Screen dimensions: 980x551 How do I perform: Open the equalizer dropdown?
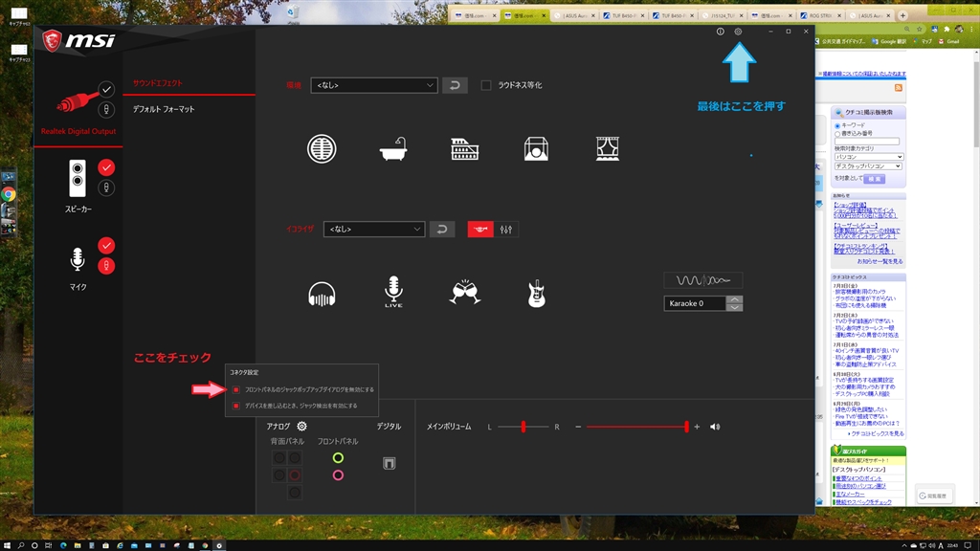click(x=374, y=230)
